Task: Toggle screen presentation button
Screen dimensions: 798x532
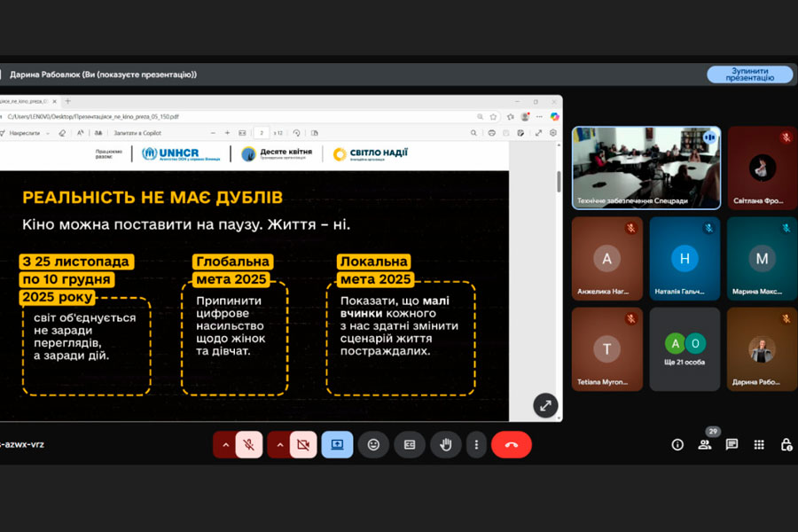Action: click(337, 444)
